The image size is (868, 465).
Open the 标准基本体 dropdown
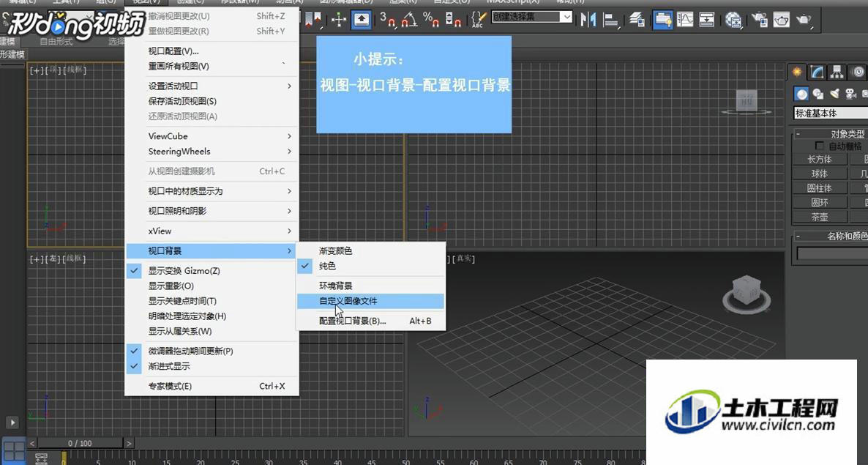click(831, 113)
